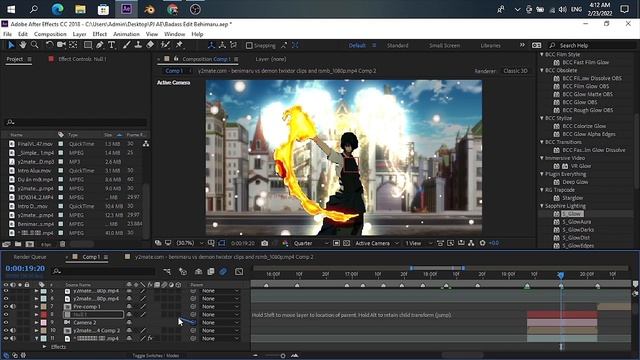Open Blender from the taskbar

point(149,9)
